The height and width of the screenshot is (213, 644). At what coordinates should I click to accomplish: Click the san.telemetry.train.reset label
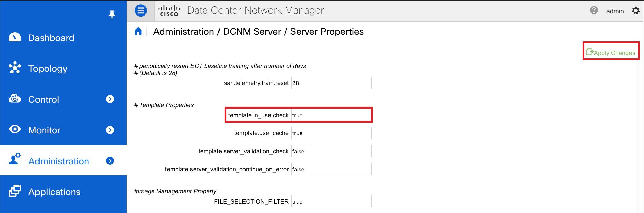coord(256,83)
